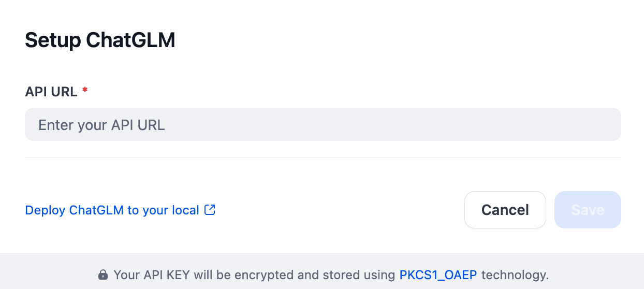The height and width of the screenshot is (289, 644).
Task: Click the external link icon beside Deploy ChatGLM
Action: 210,210
